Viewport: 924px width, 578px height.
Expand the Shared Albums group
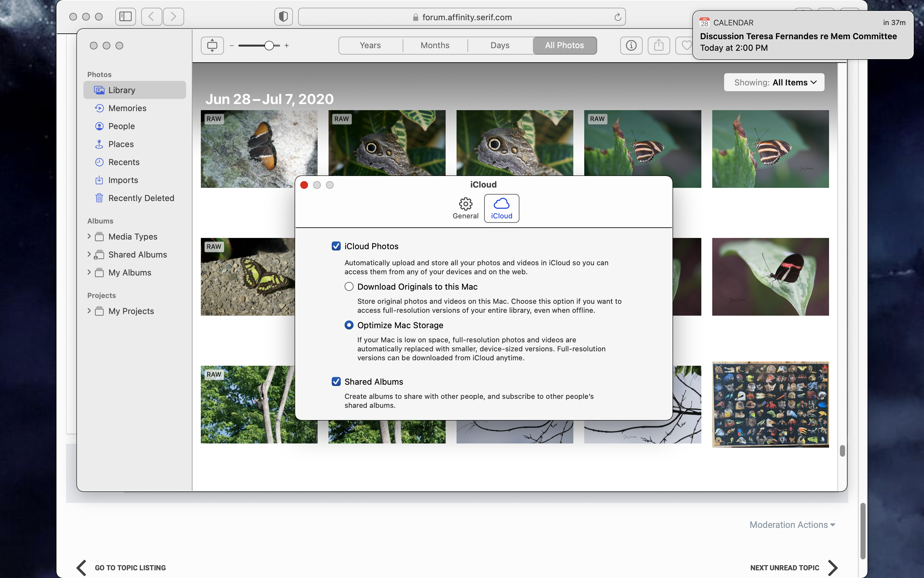[x=89, y=254]
